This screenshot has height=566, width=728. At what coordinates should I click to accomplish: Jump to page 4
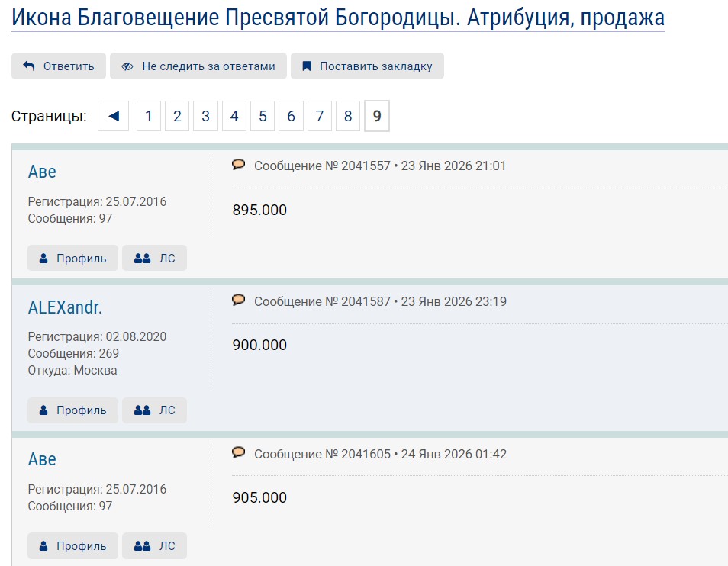pyautogui.click(x=234, y=117)
